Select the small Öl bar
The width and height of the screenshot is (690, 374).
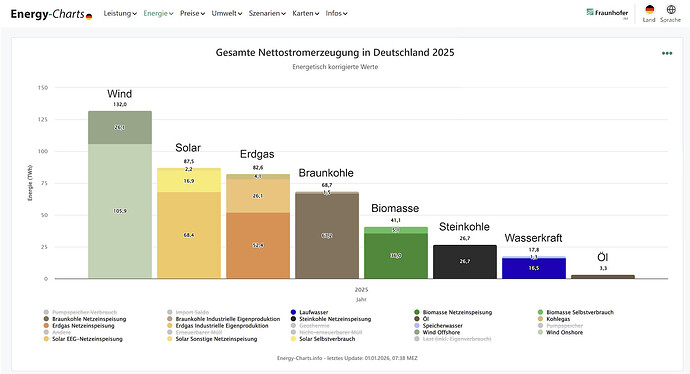coord(603,277)
